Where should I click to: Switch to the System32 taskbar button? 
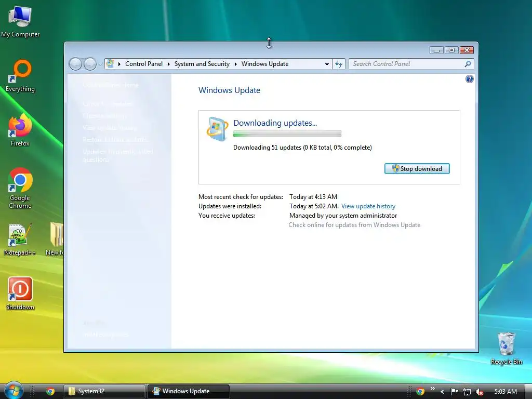104,391
